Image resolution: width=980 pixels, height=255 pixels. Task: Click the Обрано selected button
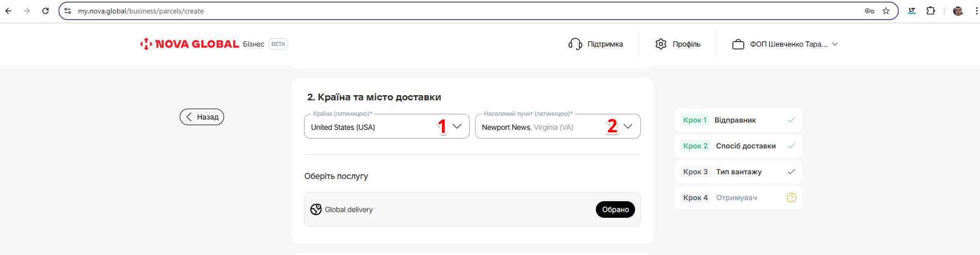(615, 209)
